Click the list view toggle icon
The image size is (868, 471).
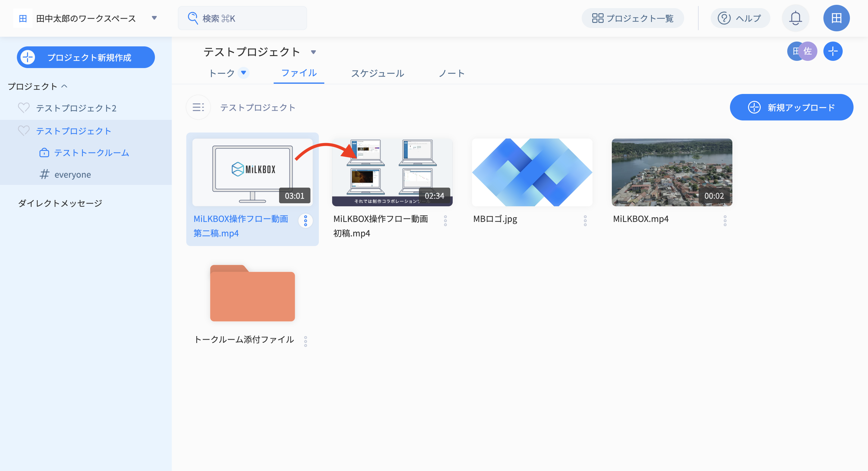point(198,108)
